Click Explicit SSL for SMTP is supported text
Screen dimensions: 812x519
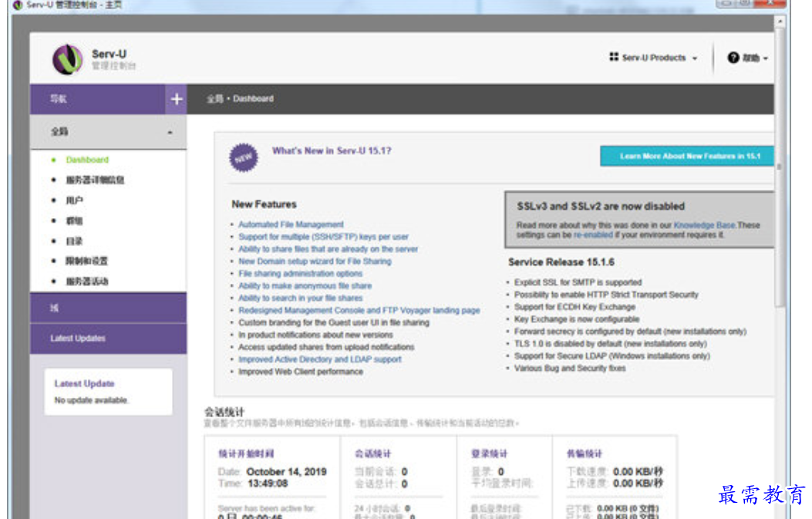578,282
